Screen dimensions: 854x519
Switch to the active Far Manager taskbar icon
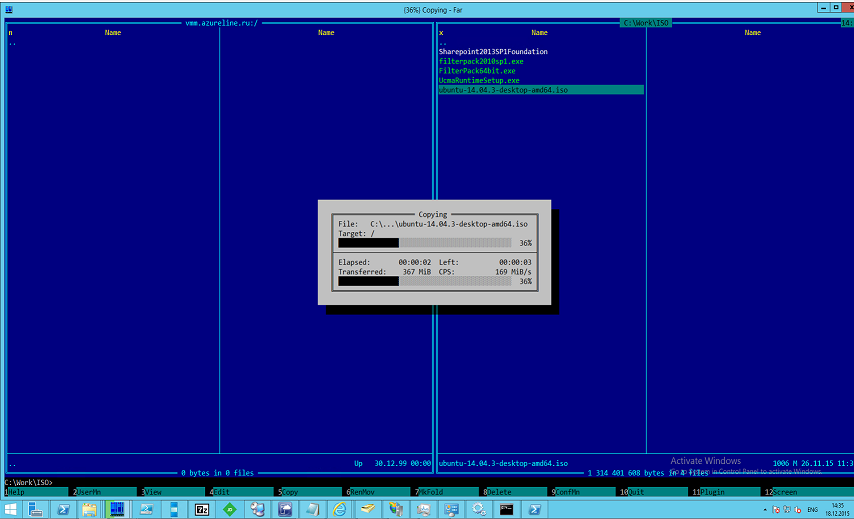pos(117,510)
